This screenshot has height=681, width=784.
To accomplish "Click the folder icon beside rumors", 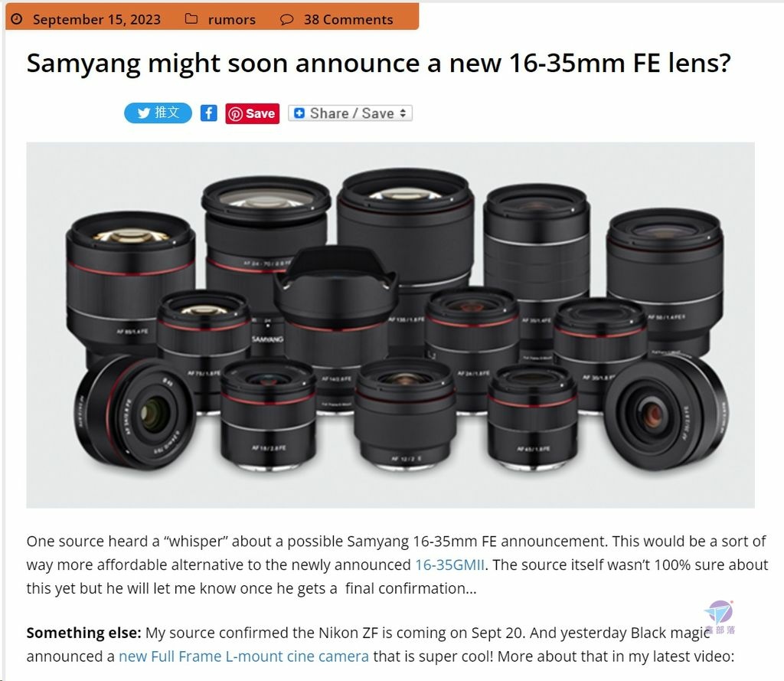I will (x=191, y=19).
